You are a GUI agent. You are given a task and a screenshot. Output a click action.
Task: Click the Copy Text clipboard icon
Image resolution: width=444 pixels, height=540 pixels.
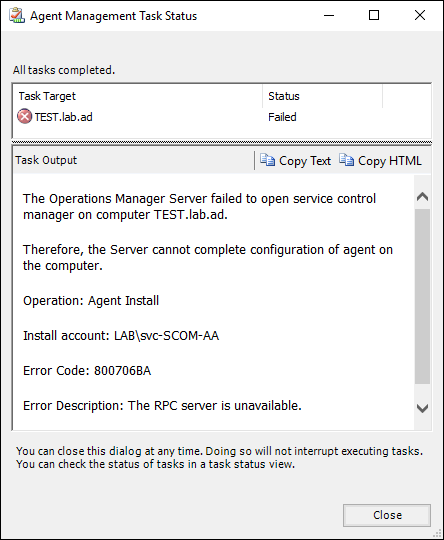pos(267,160)
